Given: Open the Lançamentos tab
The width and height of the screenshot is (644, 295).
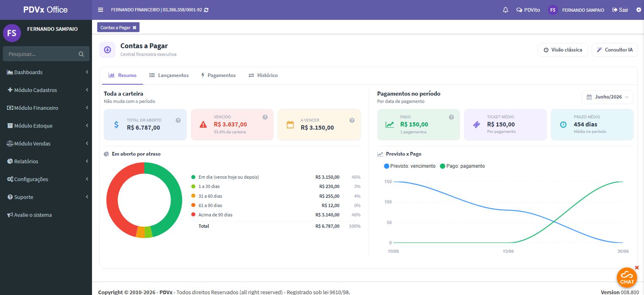Looking at the screenshot, I should pos(169,75).
